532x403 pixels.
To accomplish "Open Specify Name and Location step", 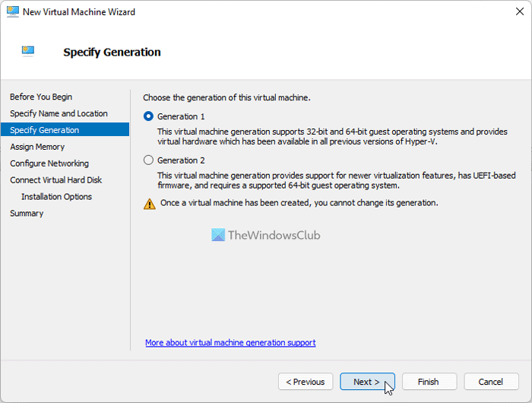I will tap(59, 113).
